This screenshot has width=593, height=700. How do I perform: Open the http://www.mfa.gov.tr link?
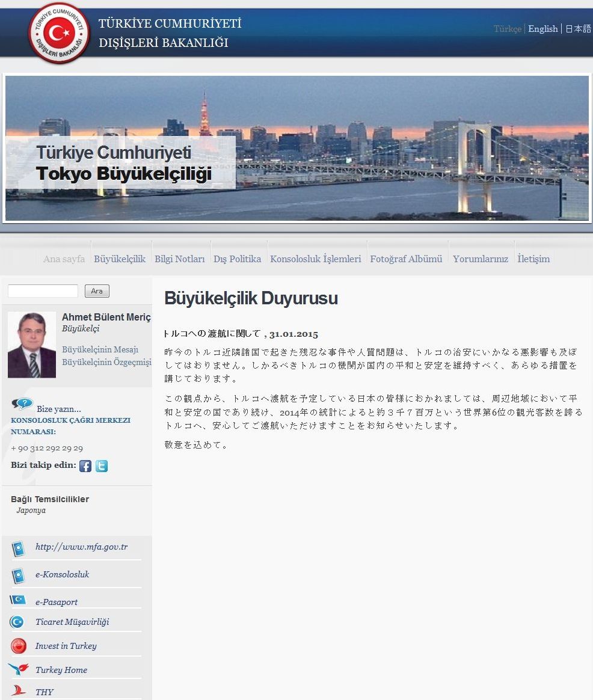click(x=81, y=547)
